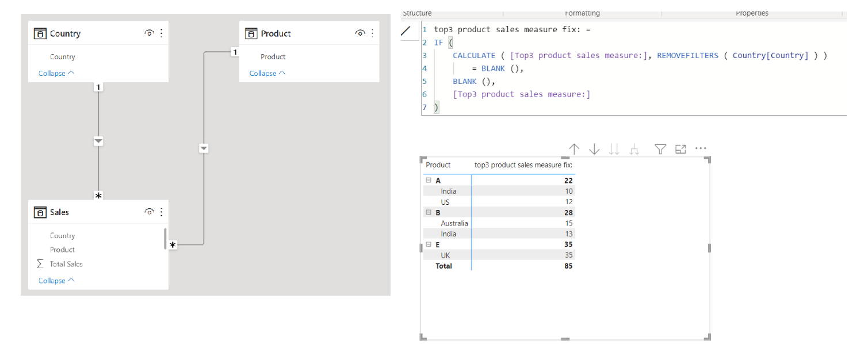Open the visual filter funnel icon
Image resolution: width=868 pixels, height=344 pixels.
(660, 149)
